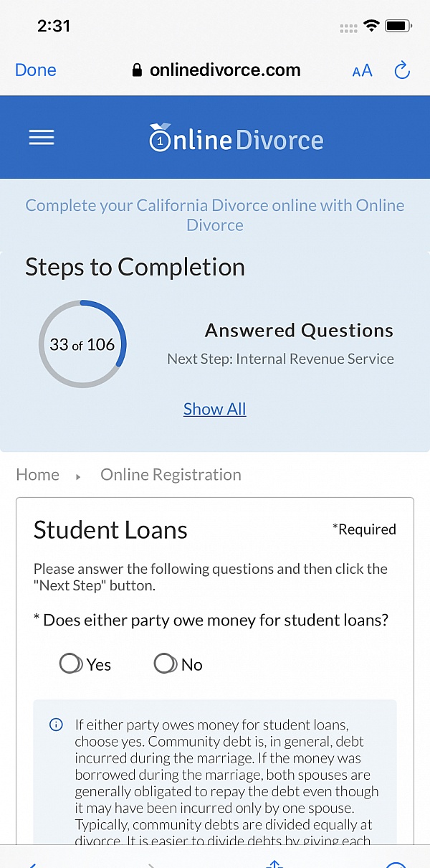Click the Online Divorce logo
The width and height of the screenshot is (430, 868).
236,138
